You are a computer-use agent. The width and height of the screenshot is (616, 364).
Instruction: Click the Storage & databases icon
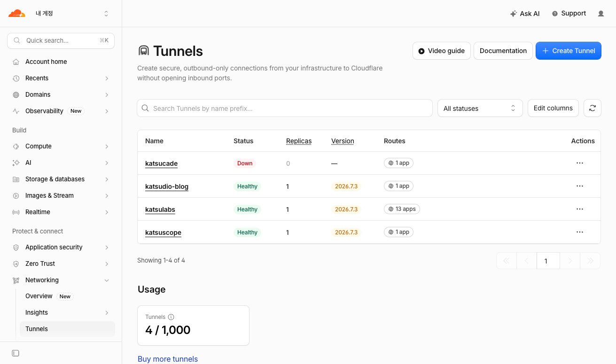click(x=16, y=179)
